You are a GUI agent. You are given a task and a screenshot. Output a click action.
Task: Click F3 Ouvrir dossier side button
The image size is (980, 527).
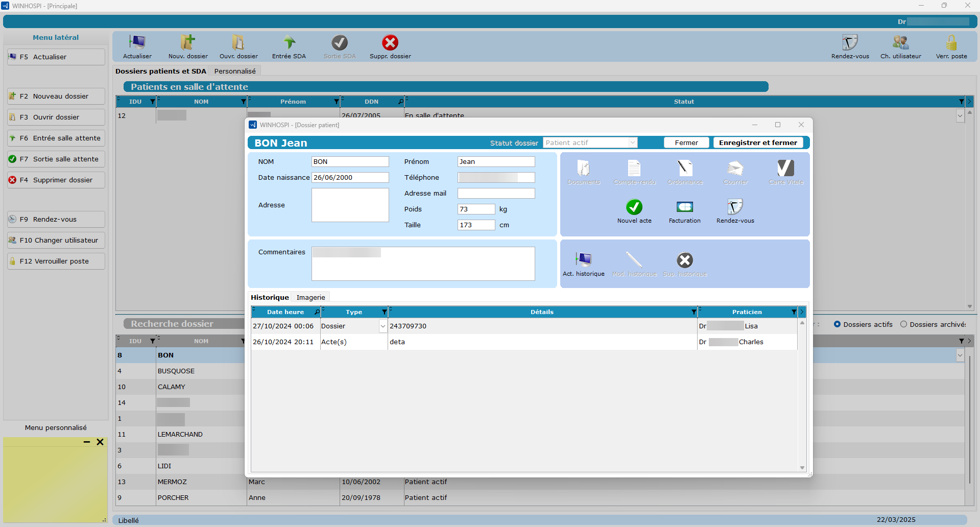tap(56, 117)
